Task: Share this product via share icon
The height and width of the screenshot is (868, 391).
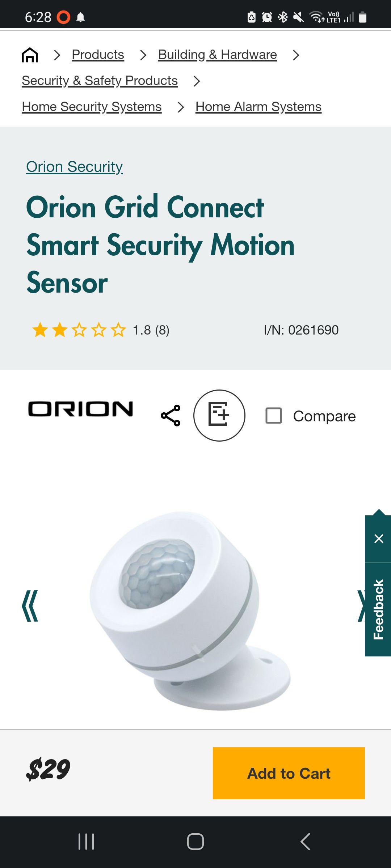Action: click(171, 416)
